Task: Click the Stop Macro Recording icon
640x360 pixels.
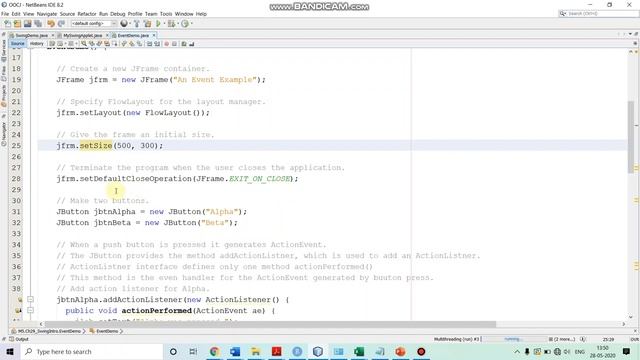Action: [174, 44]
